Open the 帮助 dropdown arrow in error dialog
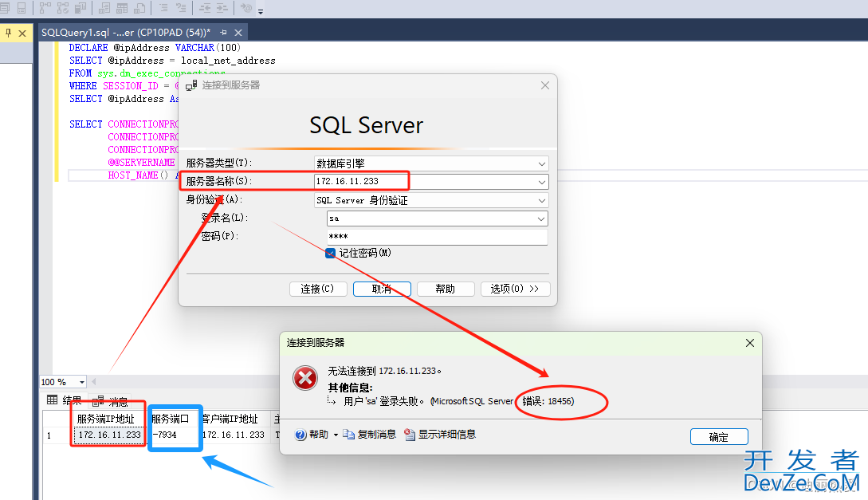Image resolution: width=868 pixels, height=500 pixels. click(x=336, y=435)
